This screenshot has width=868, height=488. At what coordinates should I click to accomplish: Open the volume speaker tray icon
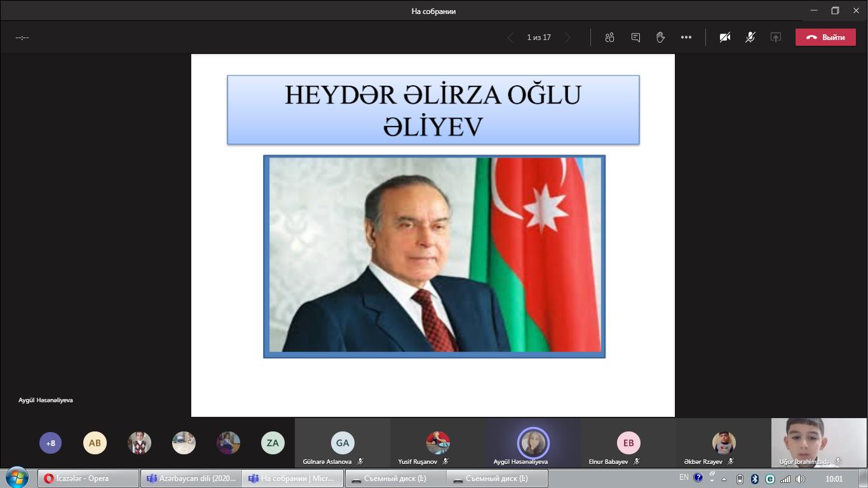pos(800,479)
